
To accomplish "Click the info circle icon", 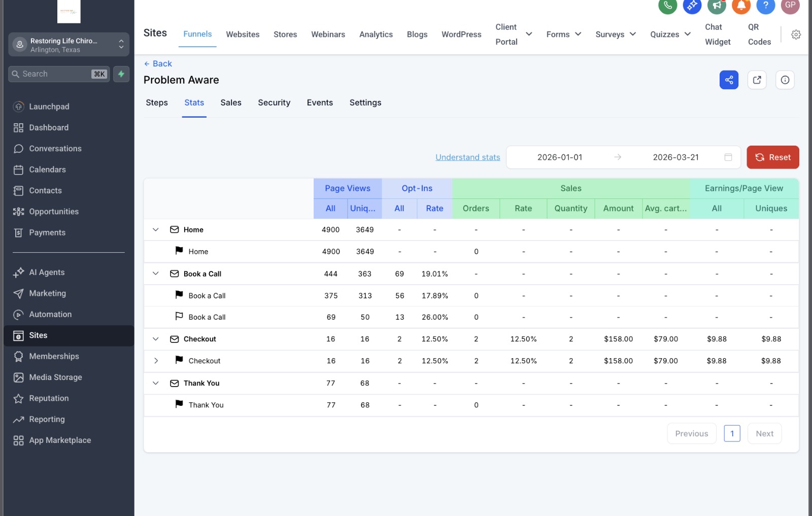I will [x=785, y=80].
